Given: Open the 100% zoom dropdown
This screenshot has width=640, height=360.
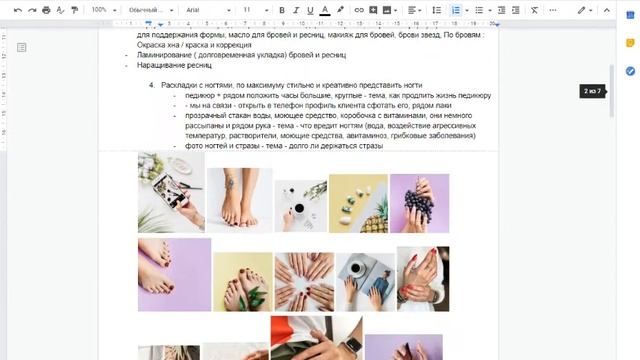Looking at the screenshot, I should pos(104,10).
